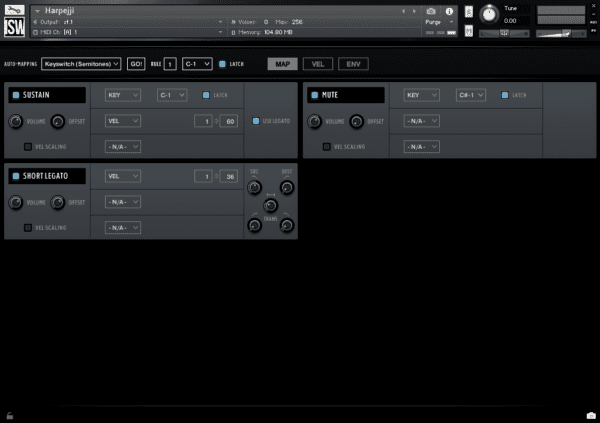The width and height of the screenshot is (600, 423).
Task: Open Short Legato bottom N/A dropdown
Action: [123, 228]
